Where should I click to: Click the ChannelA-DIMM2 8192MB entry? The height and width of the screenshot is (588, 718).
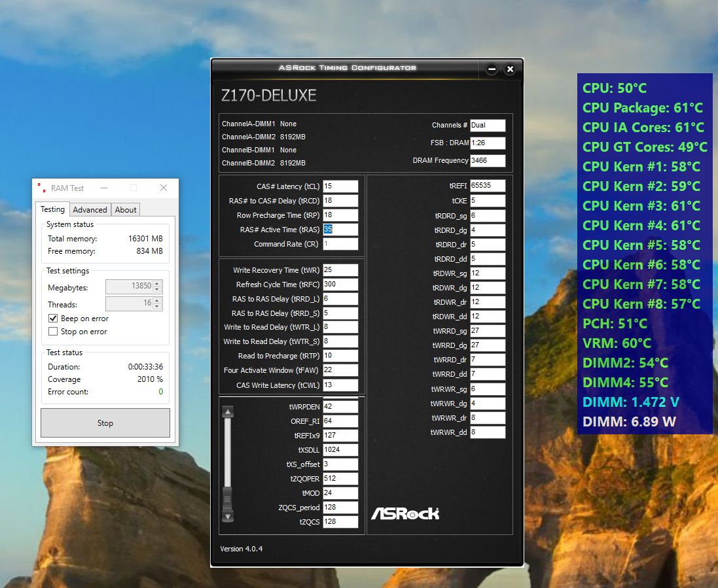264,137
